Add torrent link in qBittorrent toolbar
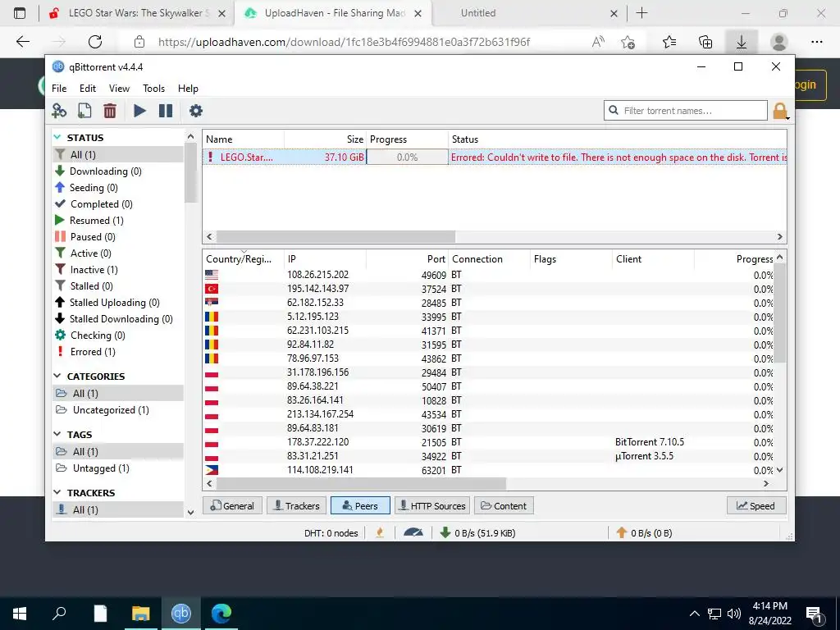The width and height of the screenshot is (840, 630). [x=59, y=111]
